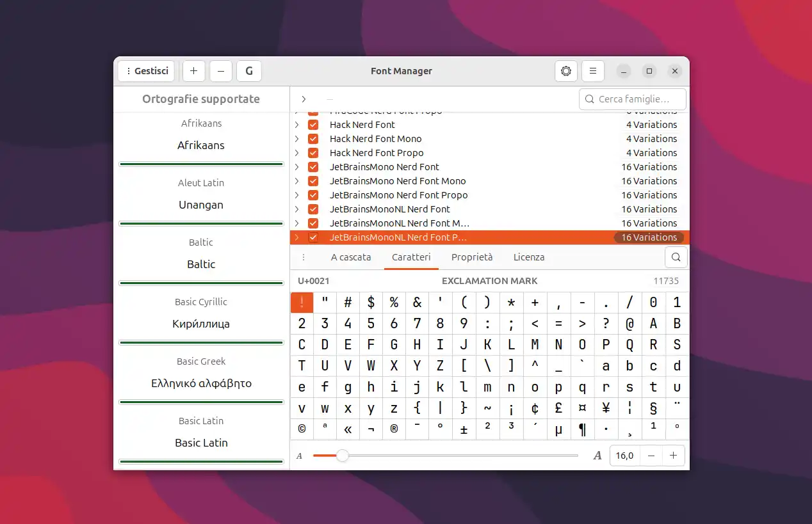Click 4 Variations for Hack Nerd Font Mono
This screenshot has width=812, height=524.
(651, 139)
